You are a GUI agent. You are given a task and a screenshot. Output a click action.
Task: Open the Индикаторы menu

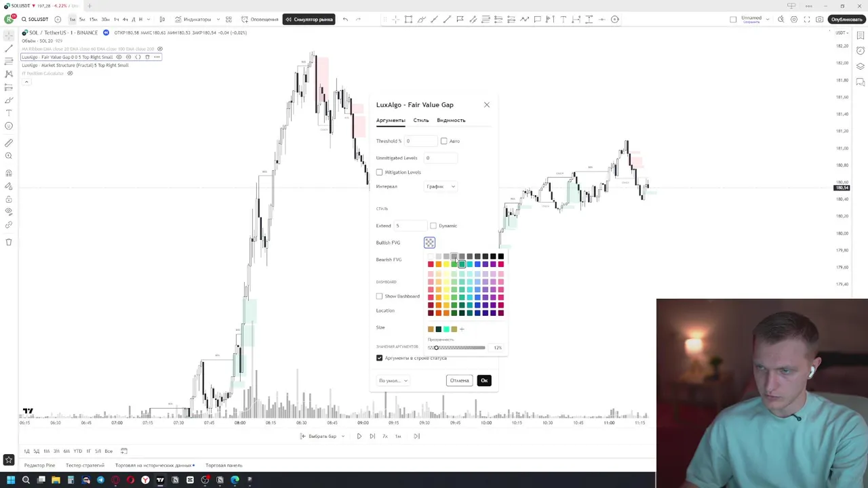(x=193, y=19)
